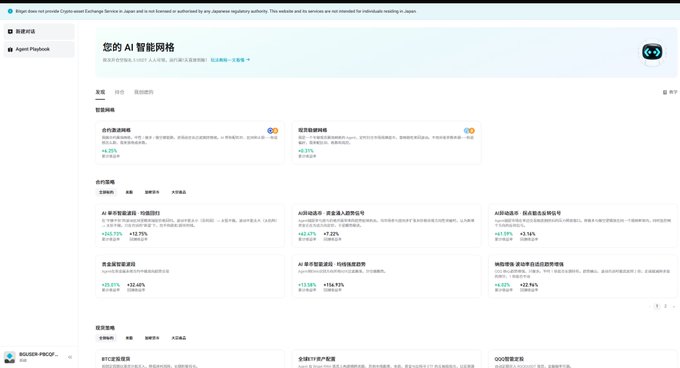Click the 您的 AI 智能网格 heading
This screenshot has width=680, height=368.
coord(138,47)
